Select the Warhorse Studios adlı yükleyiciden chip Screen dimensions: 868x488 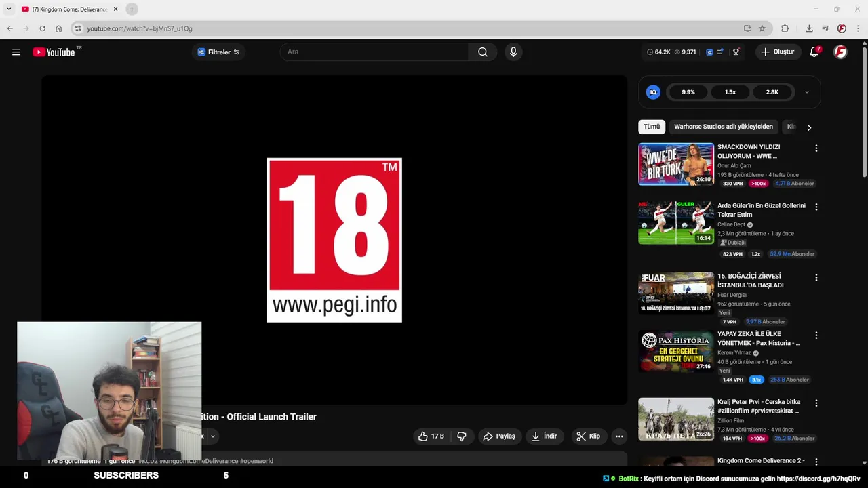pyautogui.click(x=724, y=127)
